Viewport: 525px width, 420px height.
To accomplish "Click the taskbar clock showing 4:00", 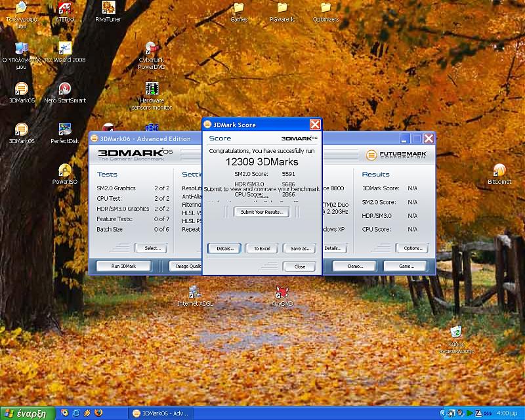I will point(507,413).
